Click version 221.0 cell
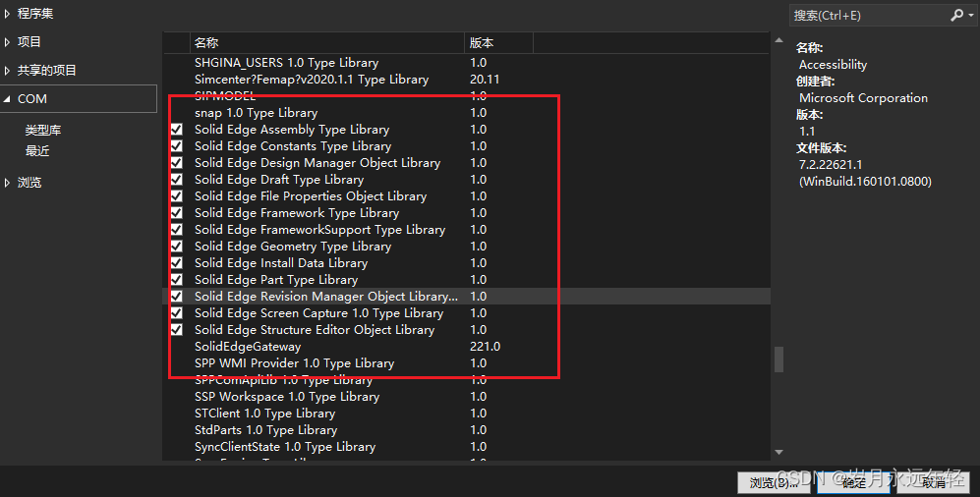 point(485,347)
